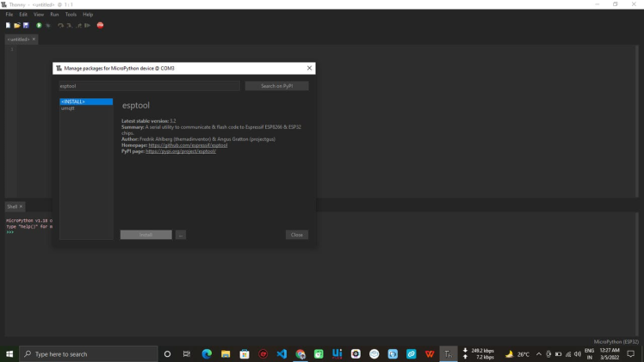
Task: Click the taskbar search box
Action: click(89, 353)
